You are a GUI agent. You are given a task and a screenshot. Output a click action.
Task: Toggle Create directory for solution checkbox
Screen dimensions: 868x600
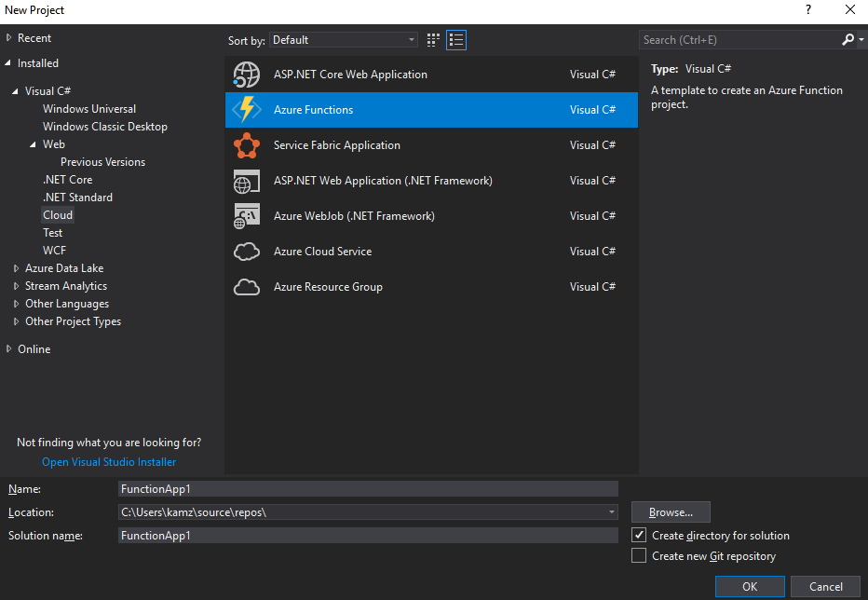639,535
